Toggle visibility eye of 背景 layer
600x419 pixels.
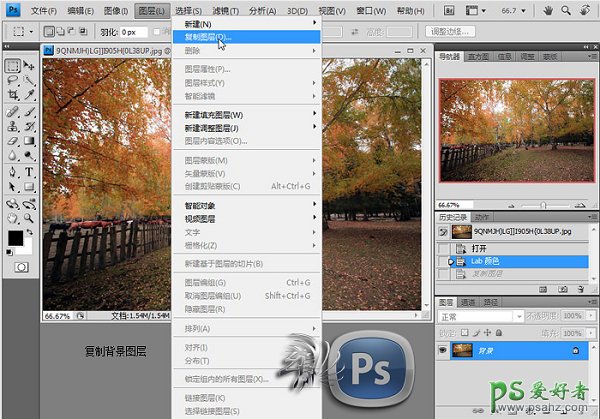coord(444,351)
